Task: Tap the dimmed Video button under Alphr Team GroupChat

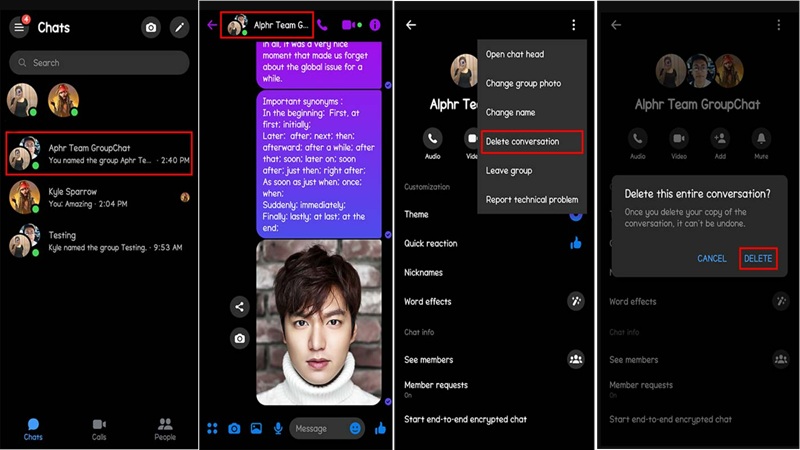Action: [x=679, y=138]
